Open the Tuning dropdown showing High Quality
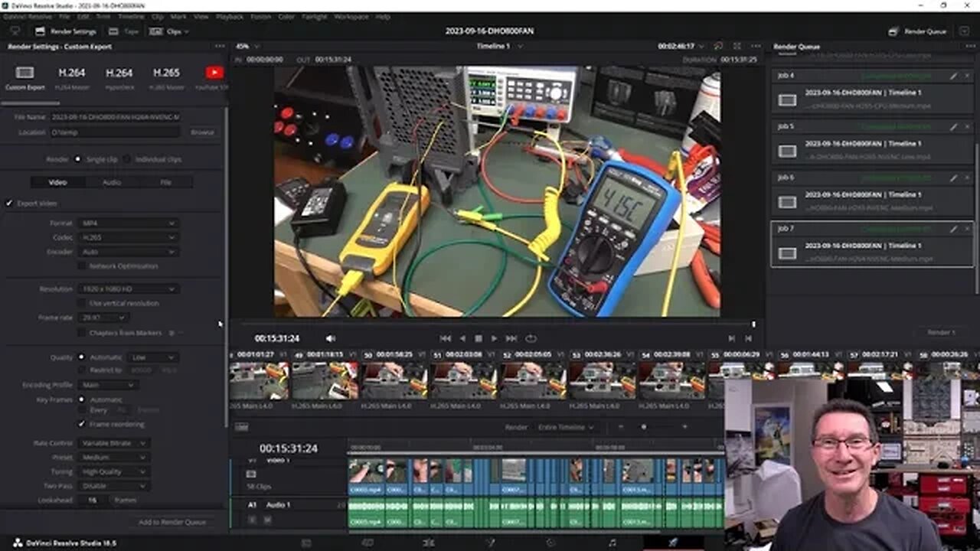Image resolution: width=980 pixels, height=551 pixels. (113, 472)
